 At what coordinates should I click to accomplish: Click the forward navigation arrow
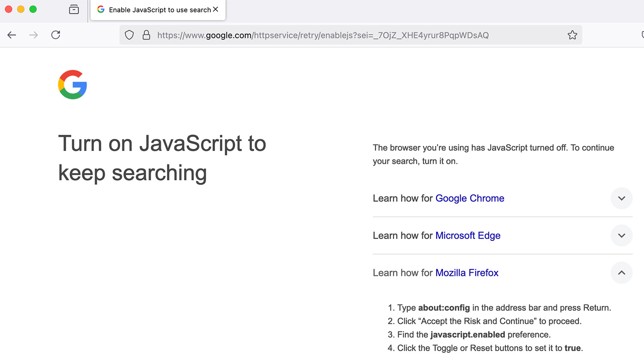pos(33,35)
